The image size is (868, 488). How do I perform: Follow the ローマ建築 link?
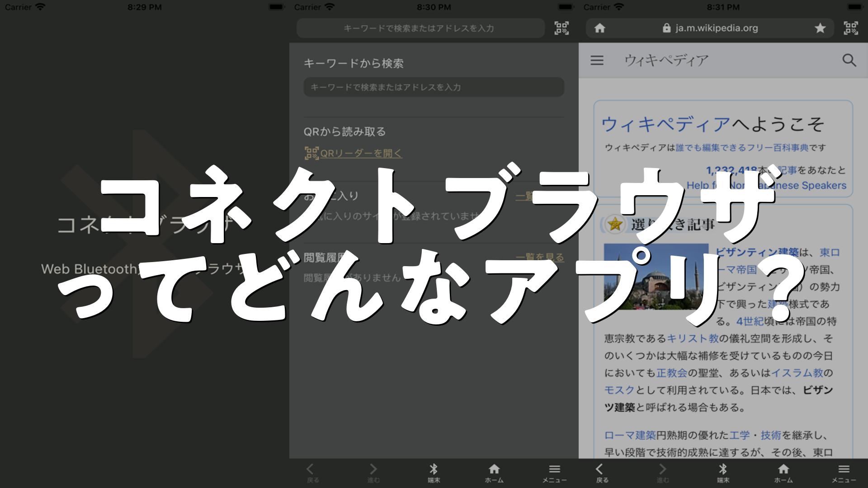(x=630, y=435)
